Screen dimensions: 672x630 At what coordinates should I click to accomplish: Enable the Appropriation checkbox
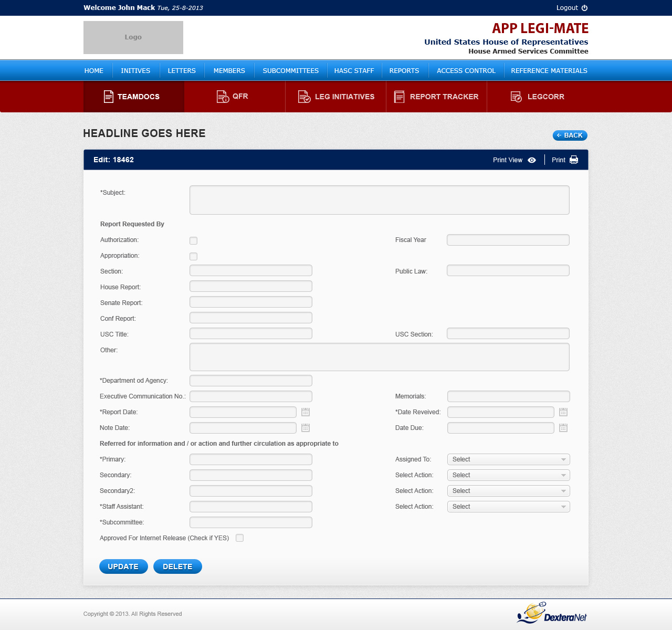click(193, 256)
